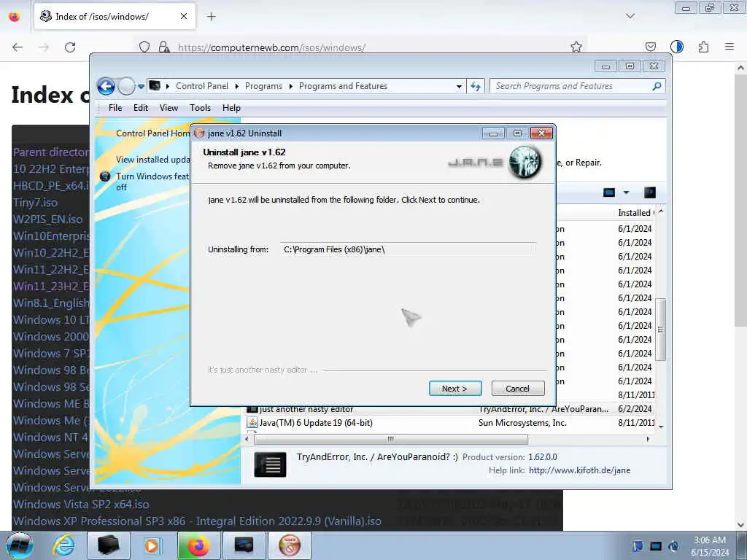
Task: Go back in the Control Panel window
Action: point(106,86)
